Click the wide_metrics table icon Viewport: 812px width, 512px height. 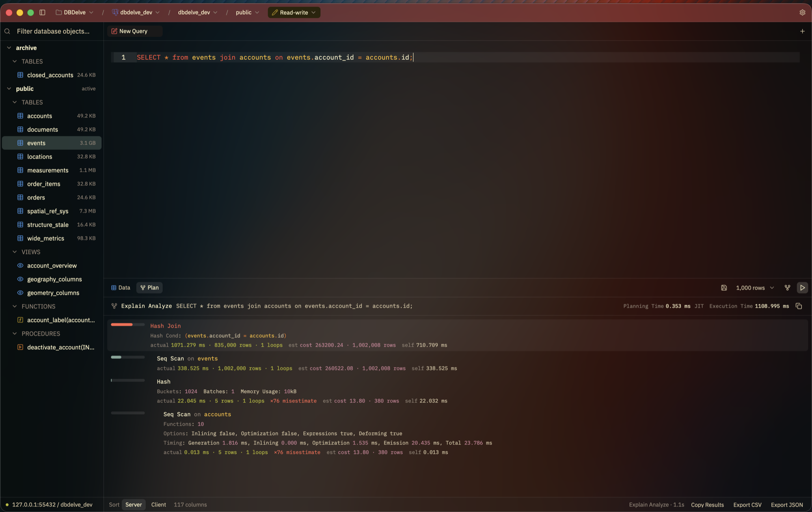[20, 238]
